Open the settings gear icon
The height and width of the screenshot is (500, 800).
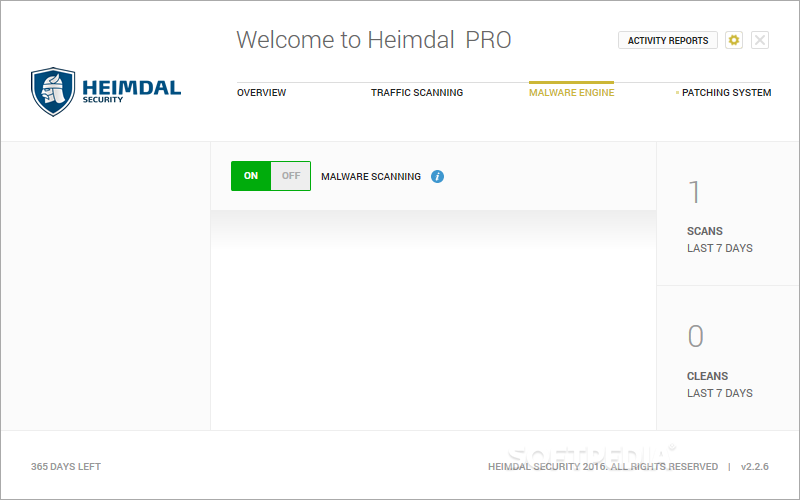coord(734,40)
